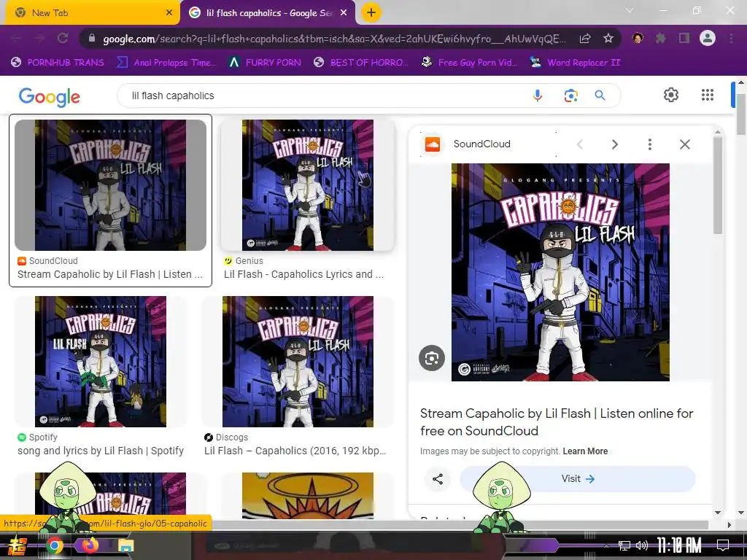Close the lil flash capaholics tab
747x560 pixels.
[x=344, y=13]
